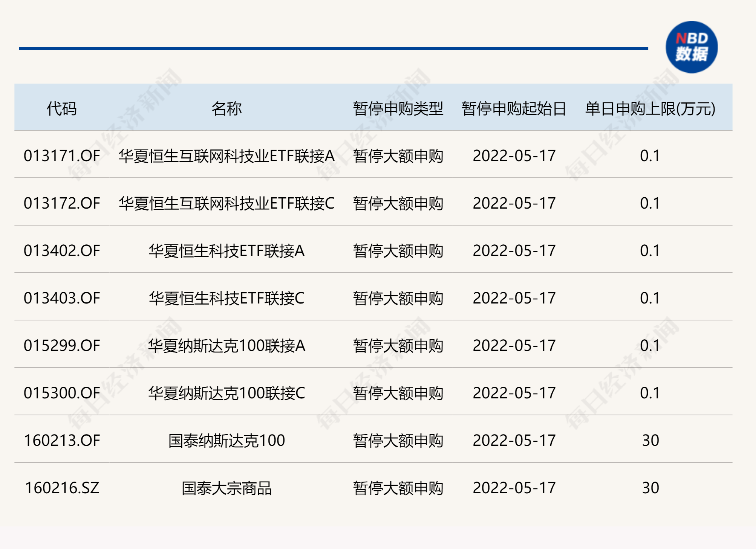Click the 暂停申购类型 column header

pos(398,109)
